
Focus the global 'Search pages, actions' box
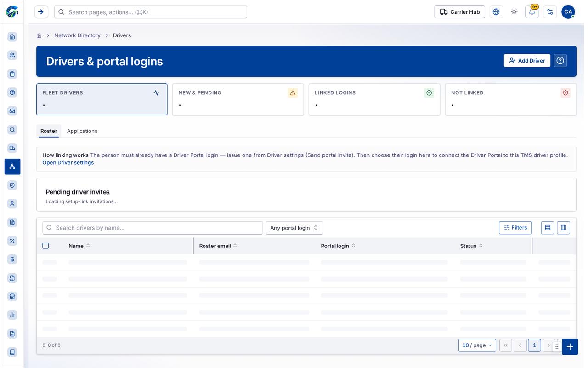pos(151,12)
